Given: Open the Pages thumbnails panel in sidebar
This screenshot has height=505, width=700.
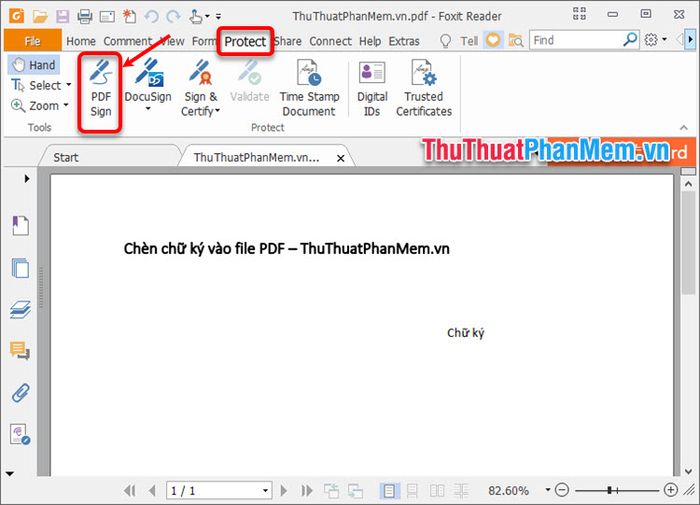Looking at the screenshot, I should [x=21, y=268].
